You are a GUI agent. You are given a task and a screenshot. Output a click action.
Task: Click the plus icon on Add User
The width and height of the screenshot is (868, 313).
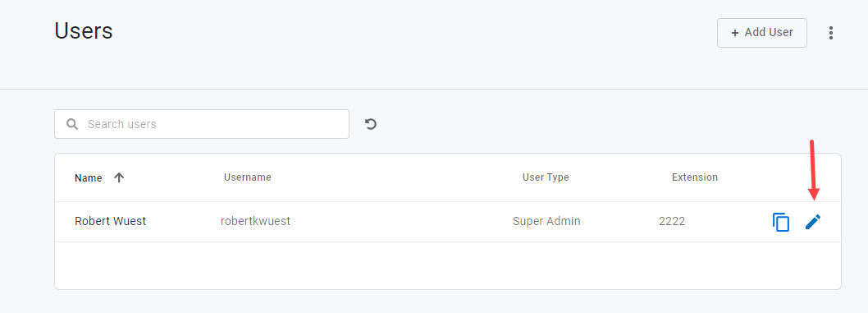(734, 33)
